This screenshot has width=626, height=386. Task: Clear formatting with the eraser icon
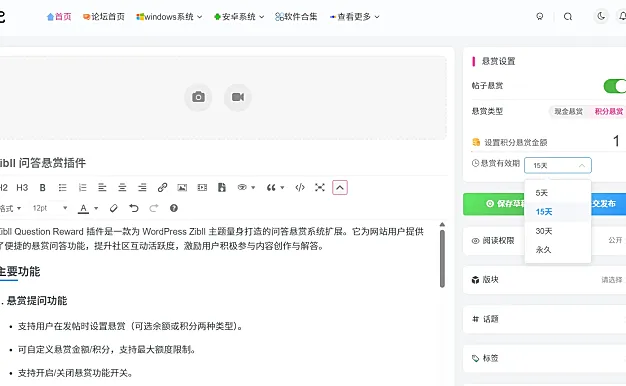pyautogui.click(x=113, y=208)
